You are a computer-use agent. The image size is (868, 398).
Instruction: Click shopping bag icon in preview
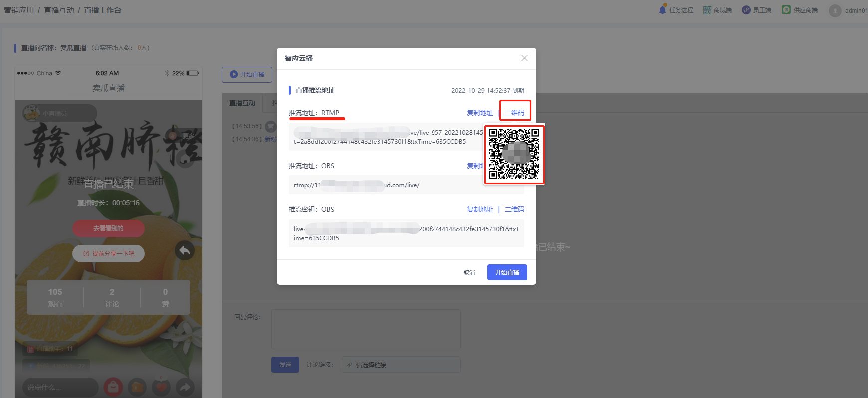[x=113, y=387]
